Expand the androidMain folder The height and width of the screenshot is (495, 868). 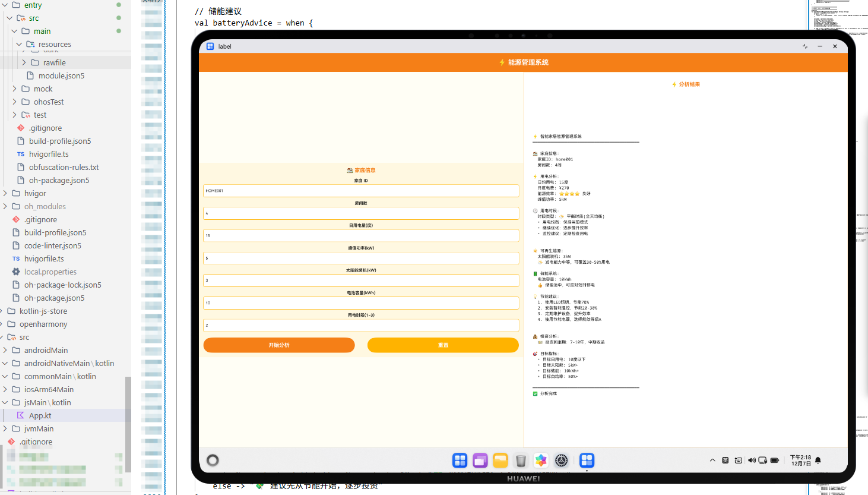coord(5,350)
